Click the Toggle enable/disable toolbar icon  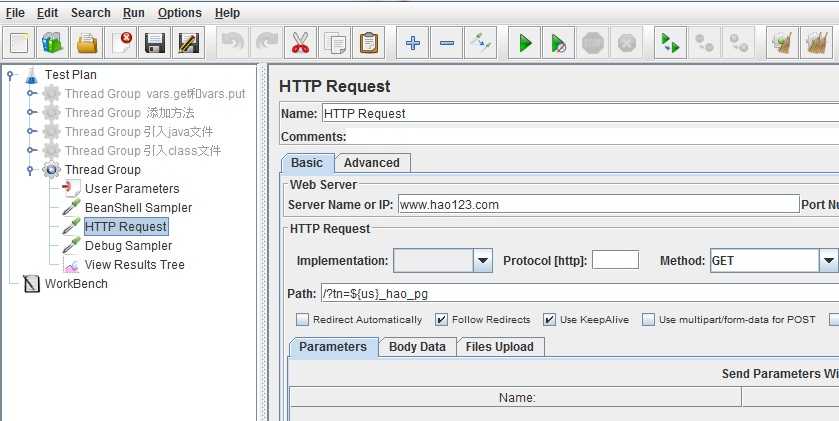click(x=480, y=43)
